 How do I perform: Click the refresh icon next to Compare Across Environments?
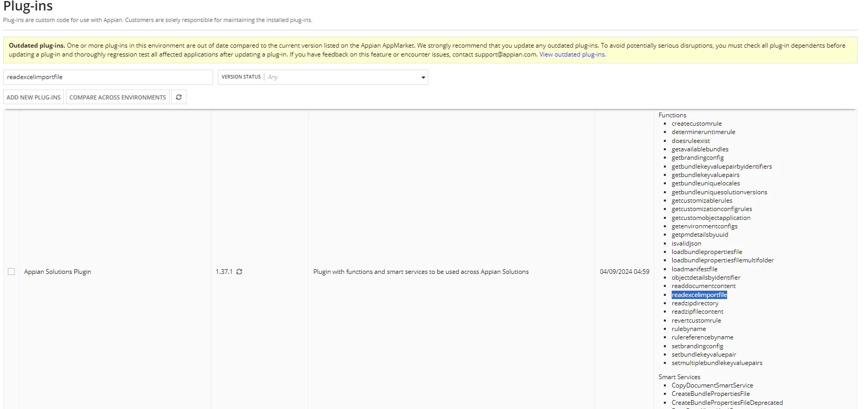[x=179, y=97]
